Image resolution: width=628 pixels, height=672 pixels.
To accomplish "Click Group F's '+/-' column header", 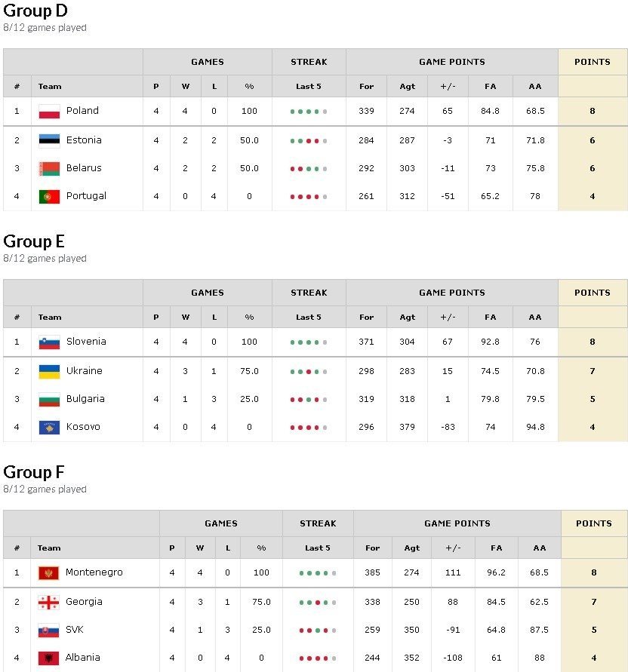I will tap(452, 548).
